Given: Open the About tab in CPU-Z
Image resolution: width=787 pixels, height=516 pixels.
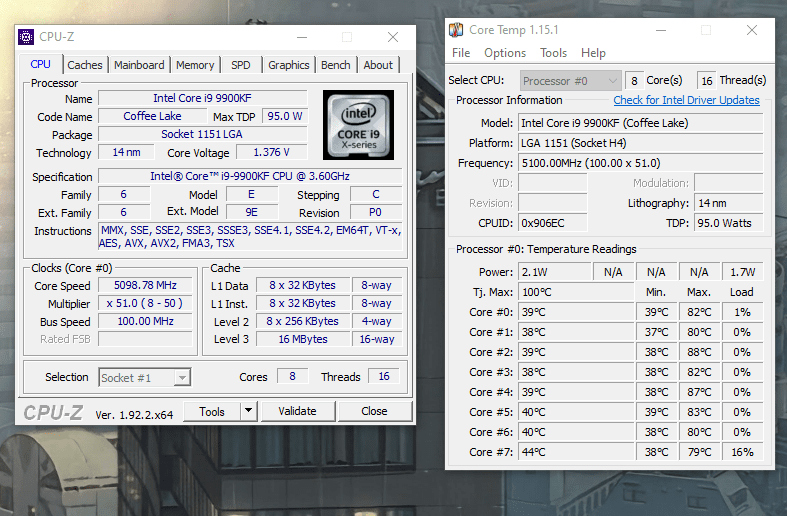Looking at the screenshot, I should coord(378,65).
